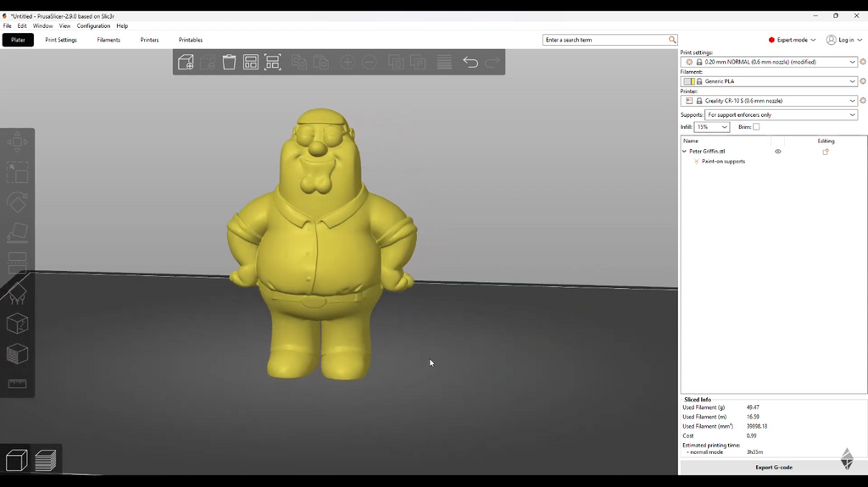868x487 pixels.
Task: Open the Window menu
Action: click(42, 26)
